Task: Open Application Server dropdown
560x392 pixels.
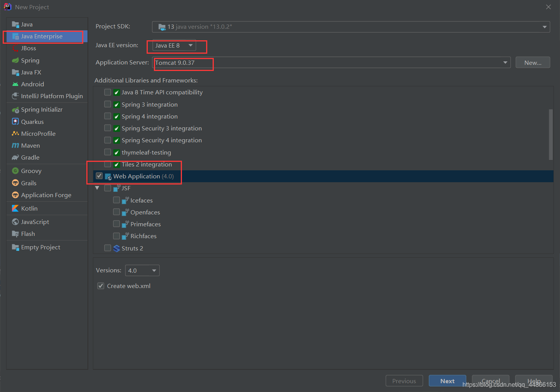Action: pyautogui.click(x=331, y=63)
